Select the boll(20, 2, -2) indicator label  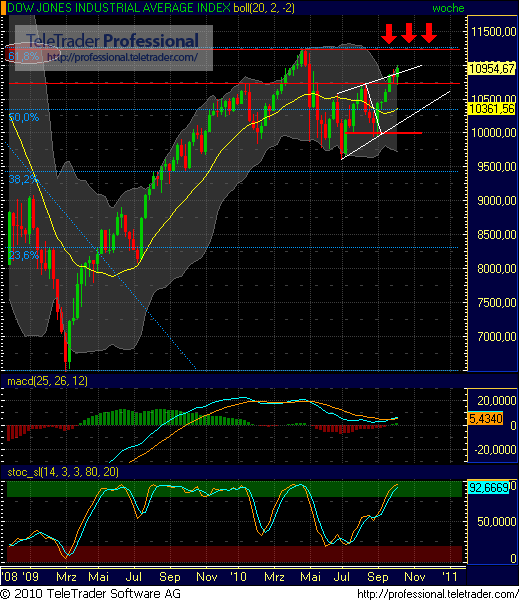pyautogui.click(x=264, y=8)
